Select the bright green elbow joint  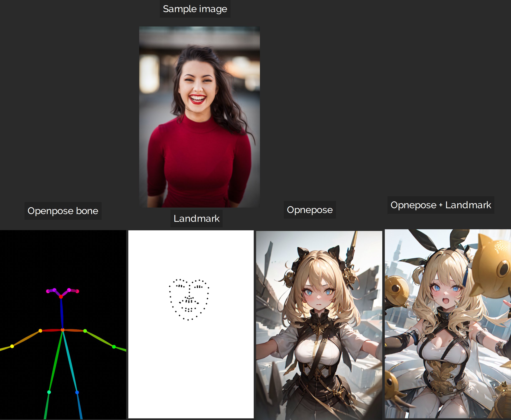(x=114, y=347)
